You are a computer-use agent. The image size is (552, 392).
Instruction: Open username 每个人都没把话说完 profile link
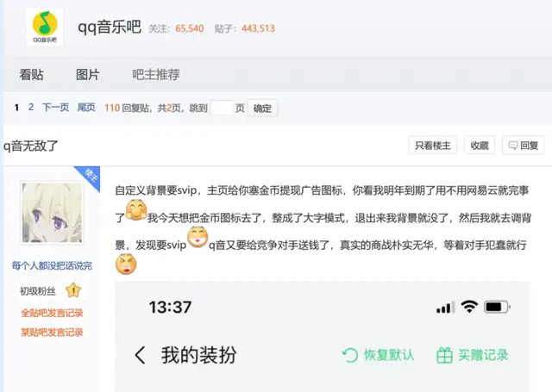52,265
